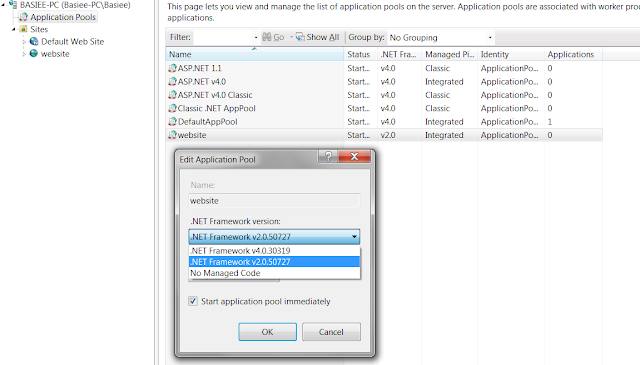Sort by the Identity column header

(x=511, y=54)
